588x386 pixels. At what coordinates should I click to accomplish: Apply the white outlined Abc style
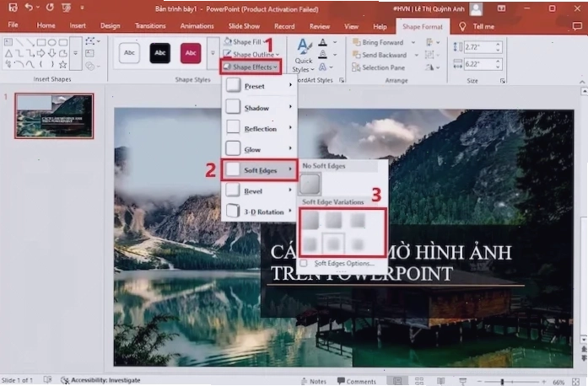coord(129,53)
